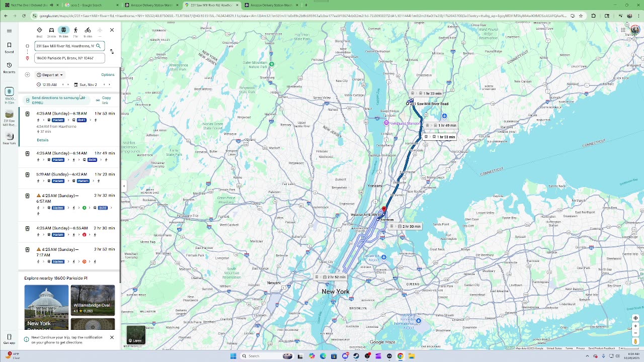Open Details for the 1 hr 53 min route
The image size is (644, 362).
42,140
